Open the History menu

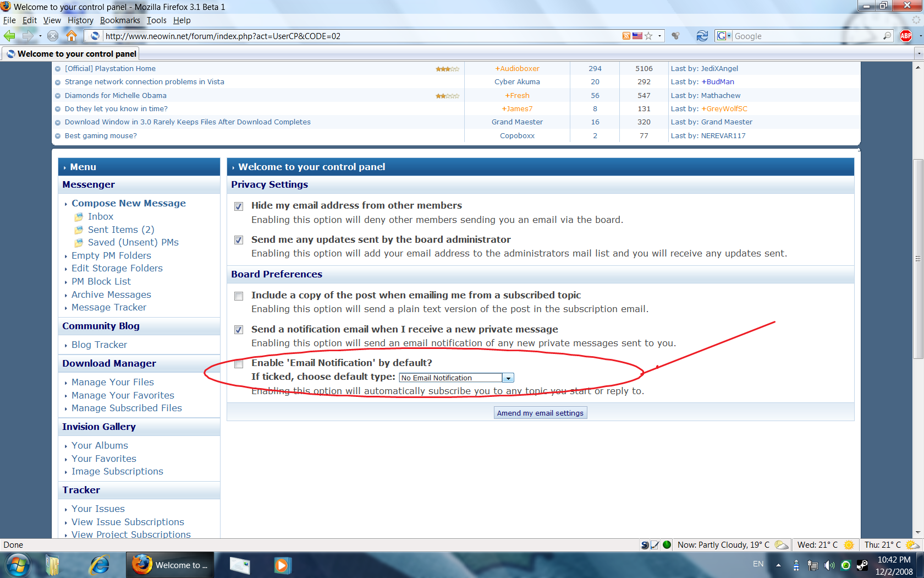(x=80, y=20)
